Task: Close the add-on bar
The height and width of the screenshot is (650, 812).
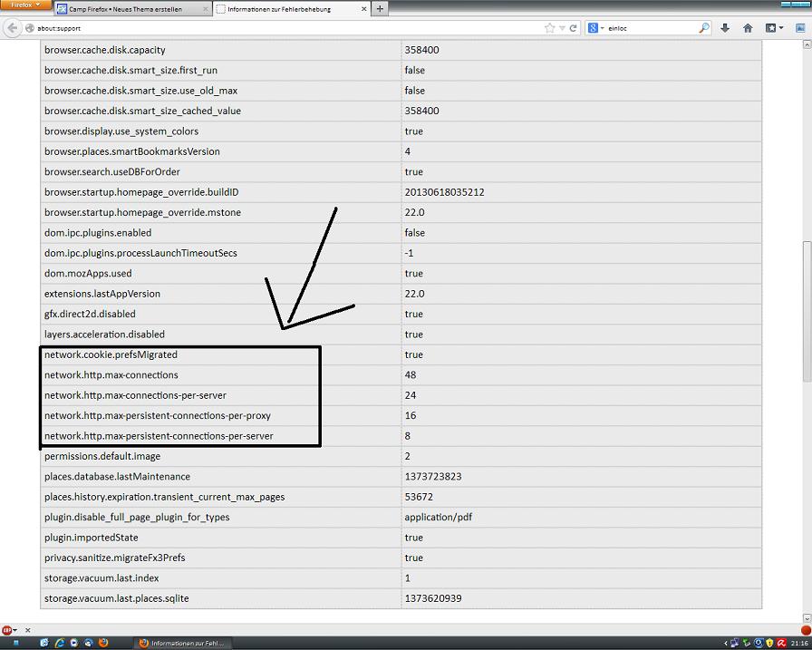Action: (x=28, y=630)
